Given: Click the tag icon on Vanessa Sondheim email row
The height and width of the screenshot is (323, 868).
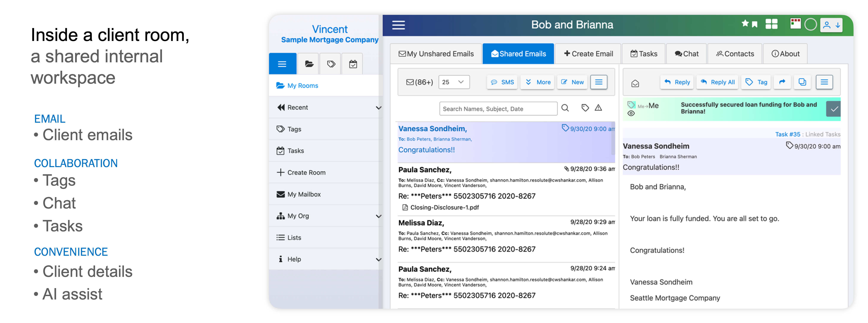Looking at the screenshot, I should (x=565, y=128).
